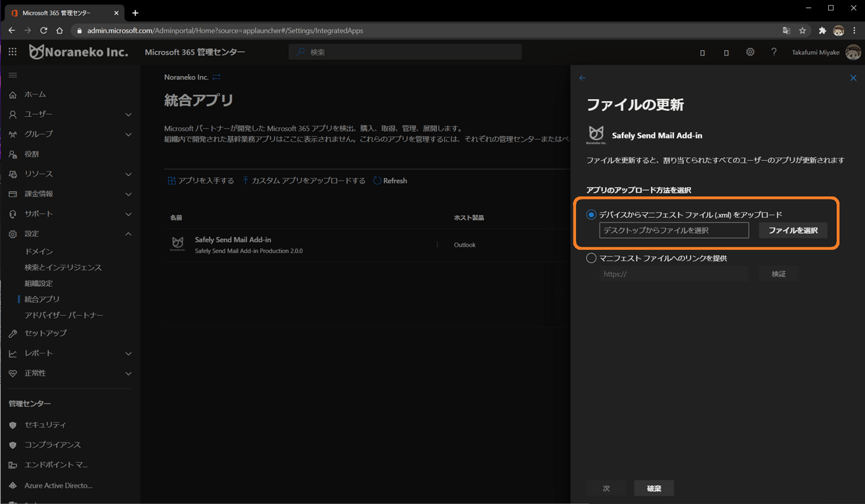The height and width of the screenshot is (504, 865).
Task: Expand the リソース menu chevron
Action: click(128, 175)
